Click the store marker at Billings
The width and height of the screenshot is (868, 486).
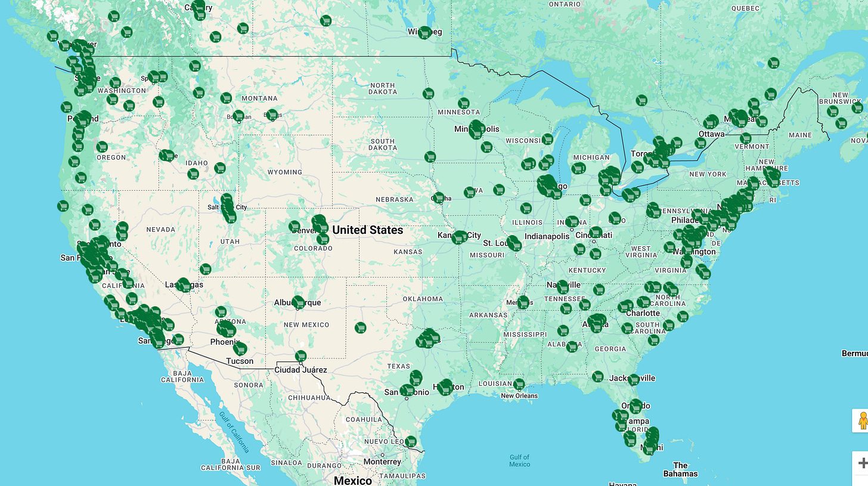[x=272, y=114]
